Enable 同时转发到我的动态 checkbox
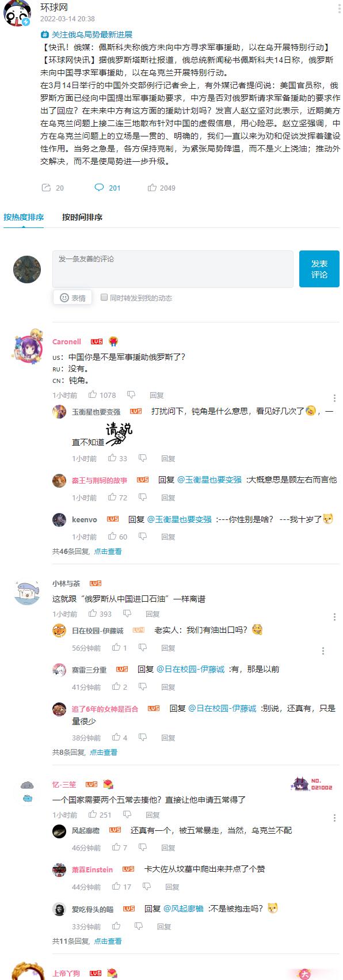The width and height of the screenshot is (343, 980). coord(104,298)
